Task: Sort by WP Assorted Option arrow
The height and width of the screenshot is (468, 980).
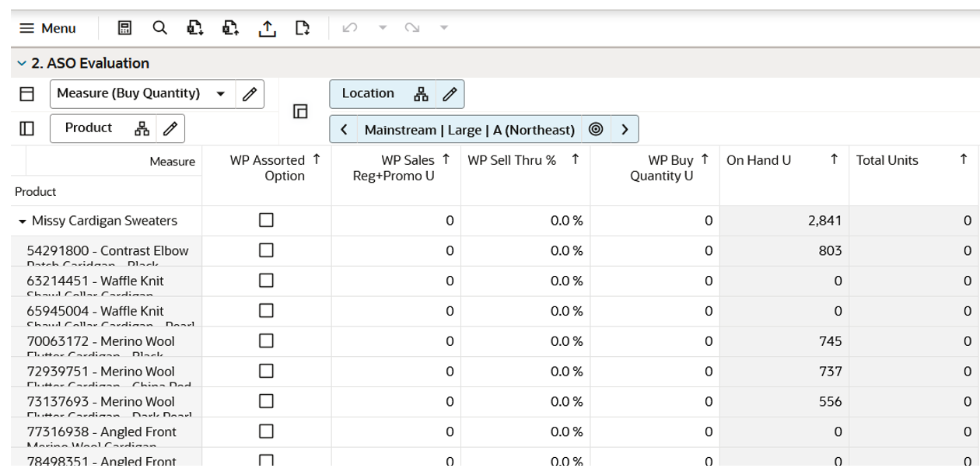Action: click(317, 159)
